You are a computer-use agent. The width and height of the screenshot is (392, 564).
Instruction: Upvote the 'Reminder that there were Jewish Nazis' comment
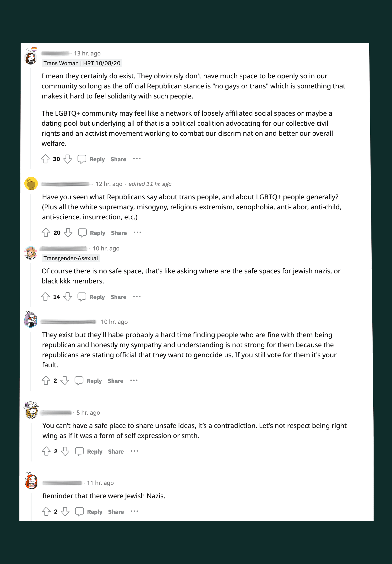(x=46, y=511)
